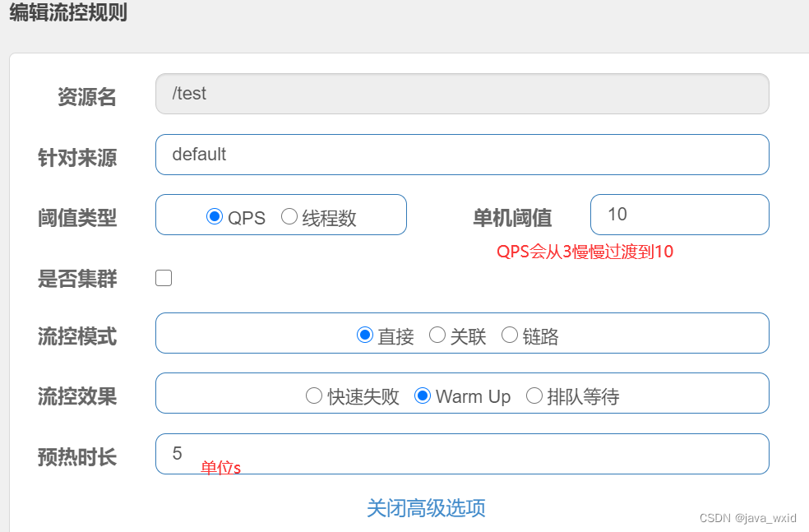Image resolution: width=809 pixels, height=532 pixels.
Task: Click the 阈值类型 row label
Action: (77, 217)
